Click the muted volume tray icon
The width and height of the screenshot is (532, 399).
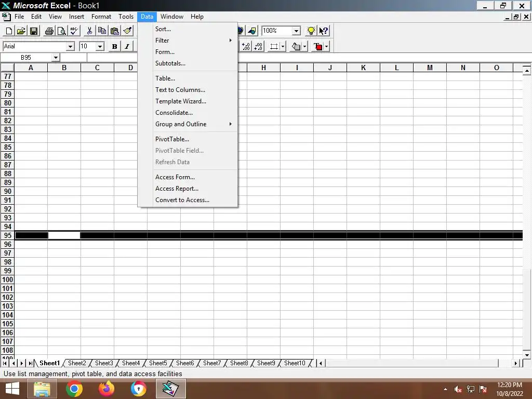(x=458, y=389)
